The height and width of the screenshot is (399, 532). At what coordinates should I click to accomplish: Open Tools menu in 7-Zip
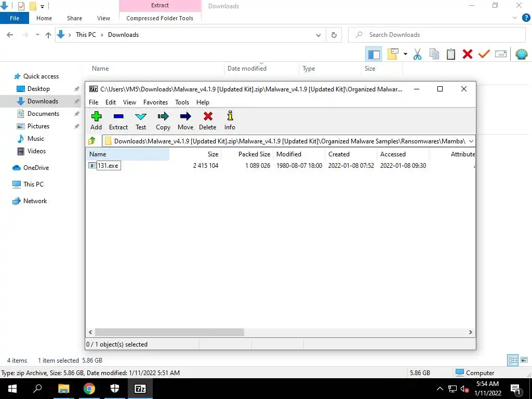coord(182,102)
